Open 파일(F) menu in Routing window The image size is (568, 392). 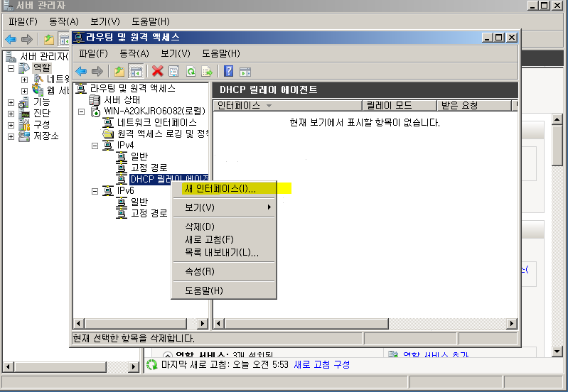tap(93, 53)
